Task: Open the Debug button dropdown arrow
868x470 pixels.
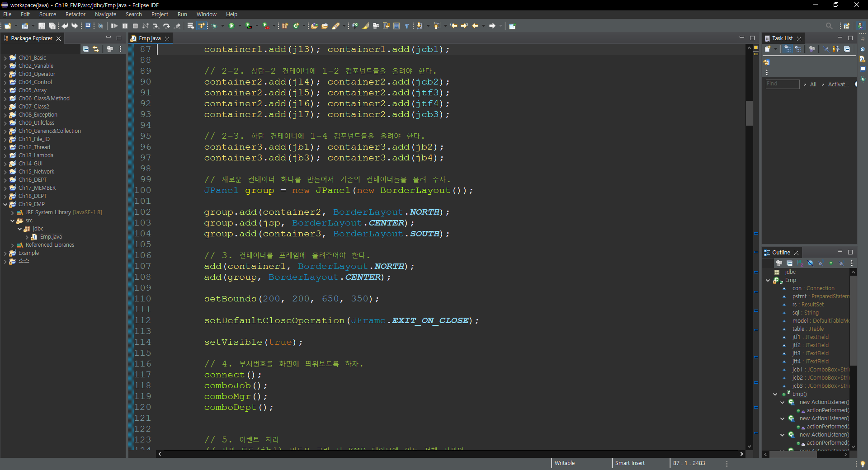Action: 222,26
